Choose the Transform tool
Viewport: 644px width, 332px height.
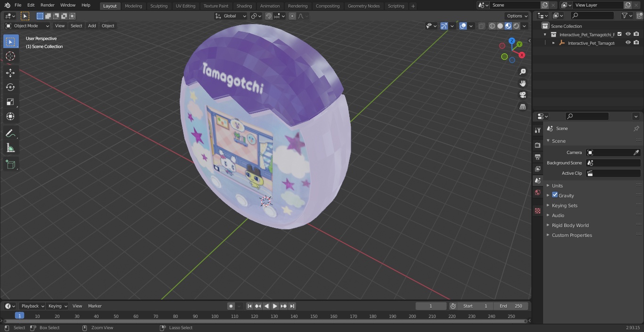coord(10,116)
